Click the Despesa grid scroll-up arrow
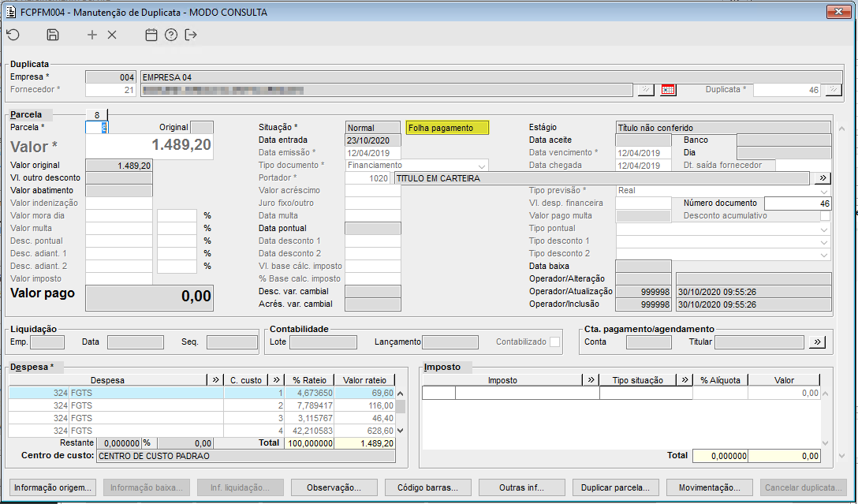858x504 pixels. [x=401, y=393]
